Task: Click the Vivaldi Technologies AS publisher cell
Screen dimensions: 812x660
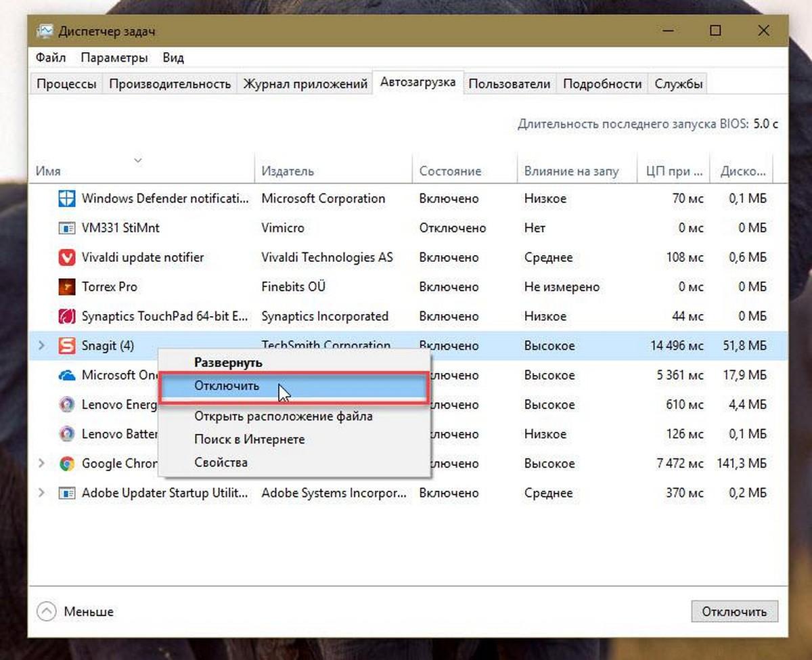Action: (327, 257)
